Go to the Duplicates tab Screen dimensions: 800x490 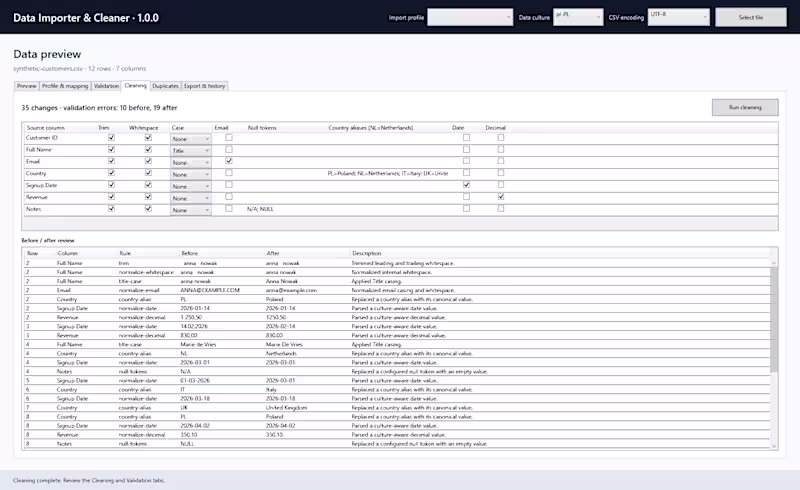pos(165,86)
